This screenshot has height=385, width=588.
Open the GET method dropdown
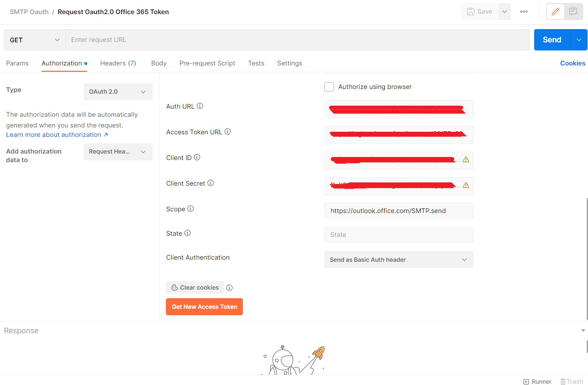click(35, 40)
